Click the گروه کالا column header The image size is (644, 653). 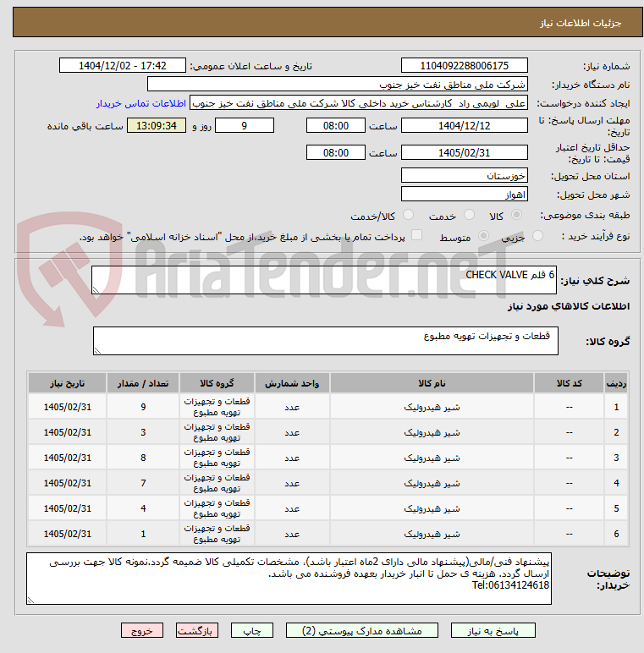[217, 382]
